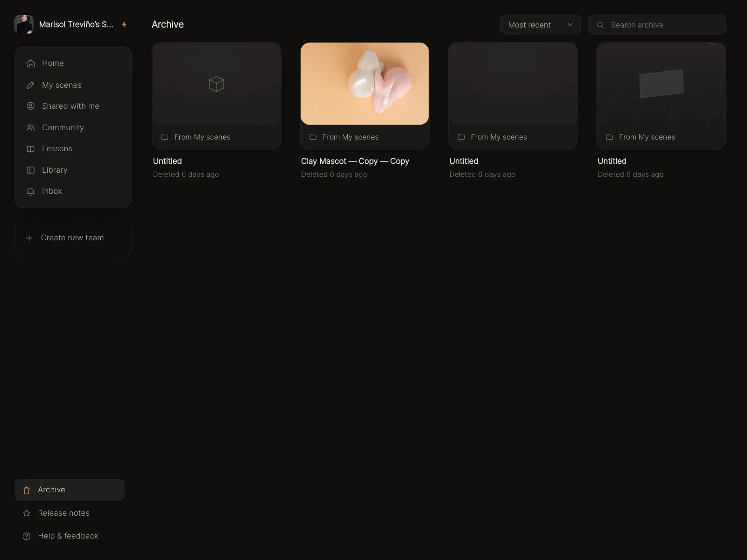The image size is (747, 560).
Task: Click the user avatar photo
Action: (x=24, y=24)
